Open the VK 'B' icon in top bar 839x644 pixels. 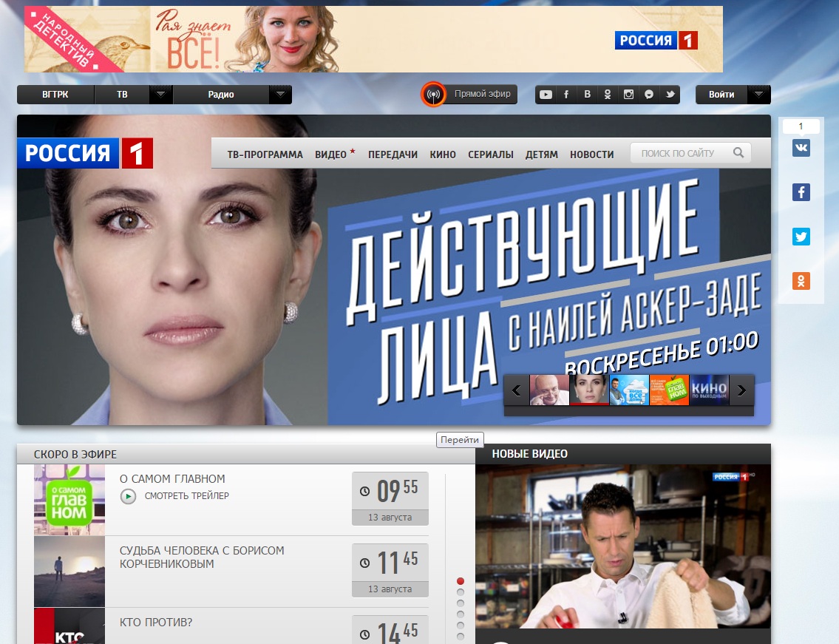587,94
